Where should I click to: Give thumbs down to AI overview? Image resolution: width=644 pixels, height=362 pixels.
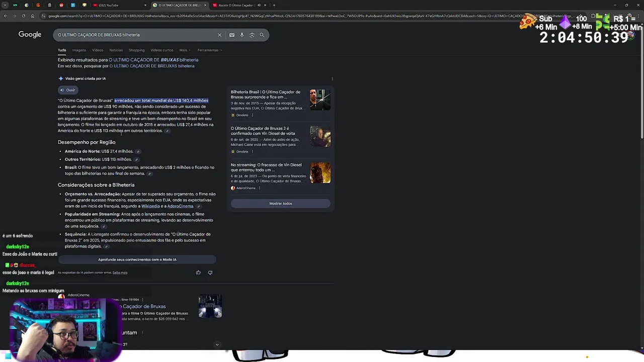point(210,273)
